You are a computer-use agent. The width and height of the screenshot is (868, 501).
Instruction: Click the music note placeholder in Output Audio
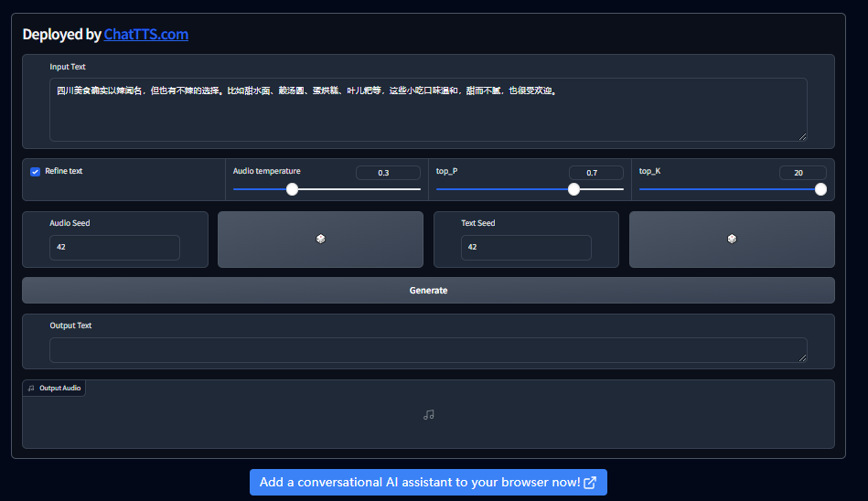pyautogui.click(x=428, y=414)
